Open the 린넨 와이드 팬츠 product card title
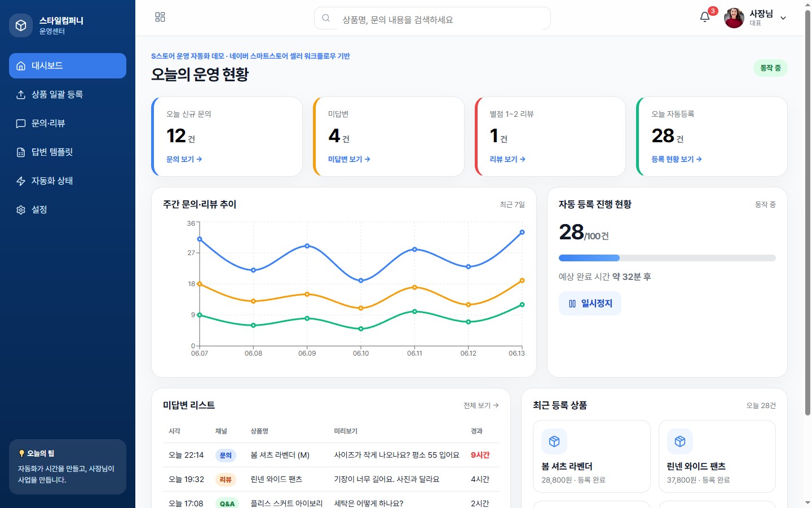The height and width of the screenshot is (508, 812). 696,466
